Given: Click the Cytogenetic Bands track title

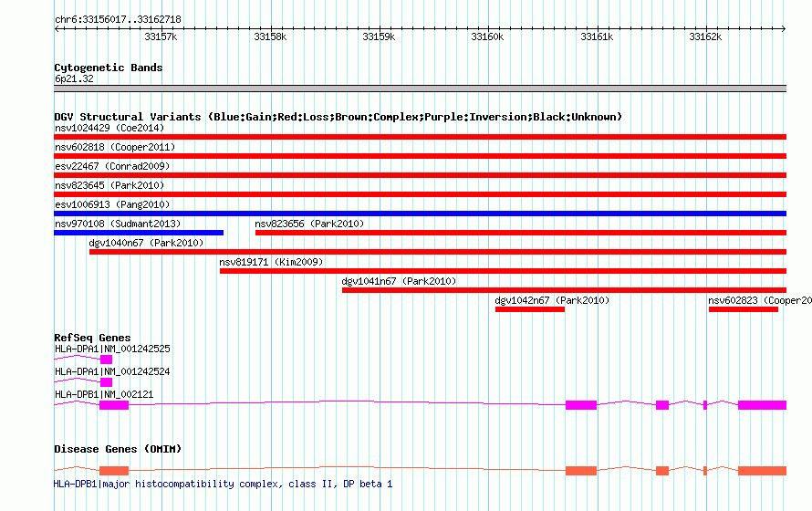Looking at the screenshot, I should tap(109, 68).
